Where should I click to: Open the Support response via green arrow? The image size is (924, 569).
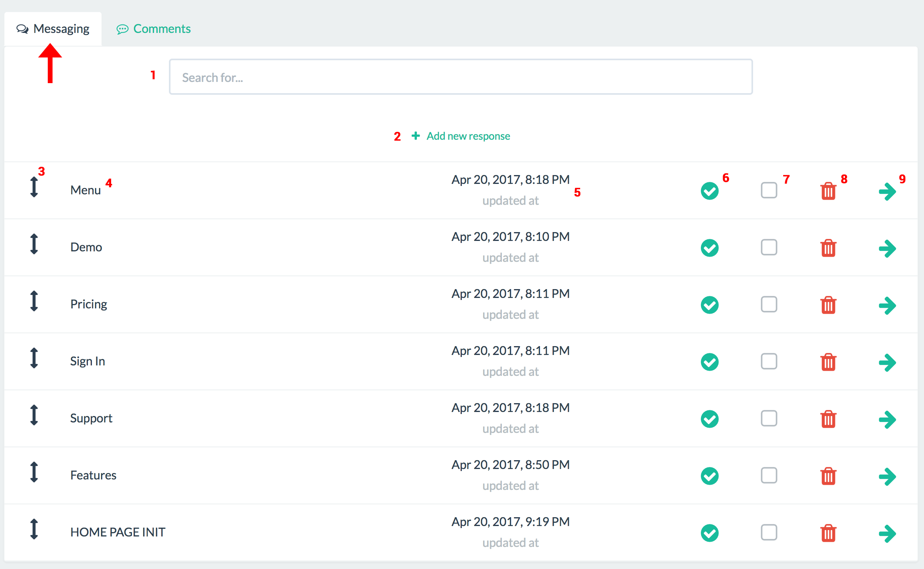pos(887,419)
